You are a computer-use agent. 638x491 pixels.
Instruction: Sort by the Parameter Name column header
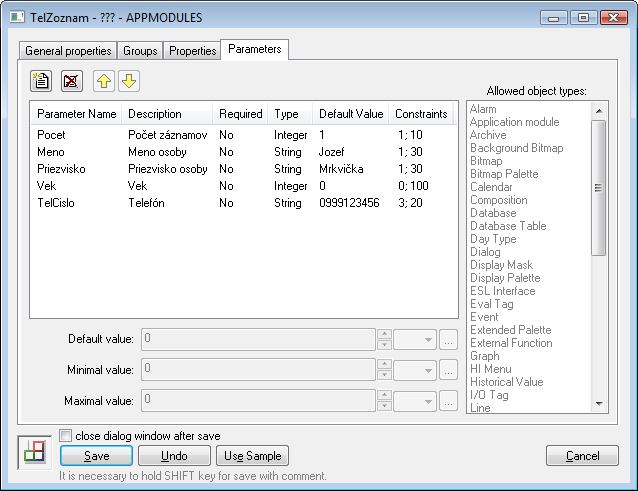coord(77,114)
